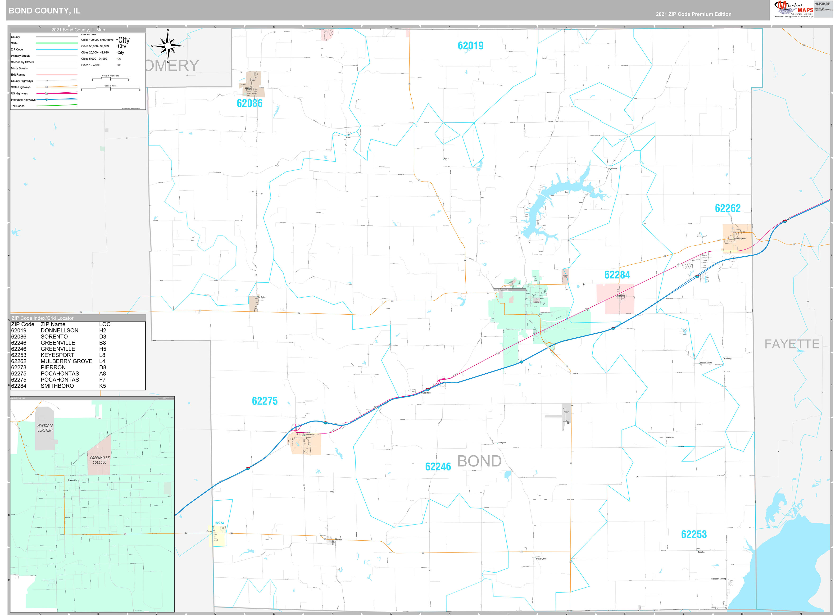The width and height of the screenshot is (840, 616).
Task: Click the "State Highways" legend label
Action: (21, 87)
